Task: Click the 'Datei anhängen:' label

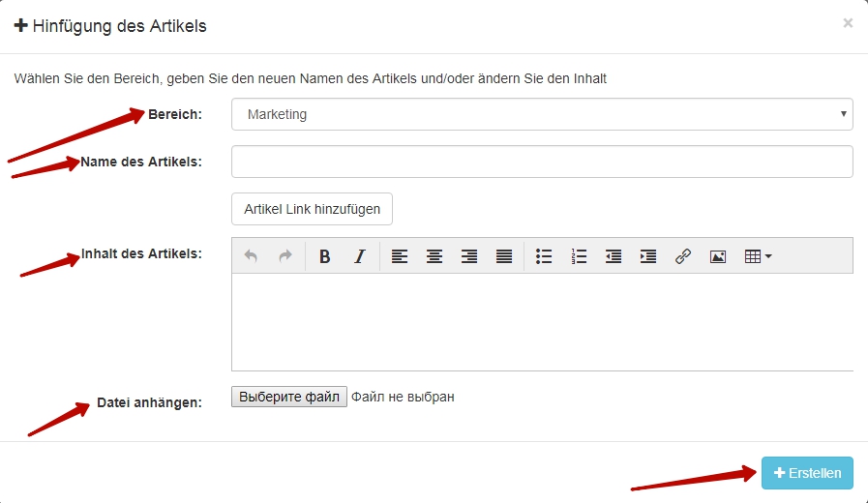Action: click(x=149, y=402)
